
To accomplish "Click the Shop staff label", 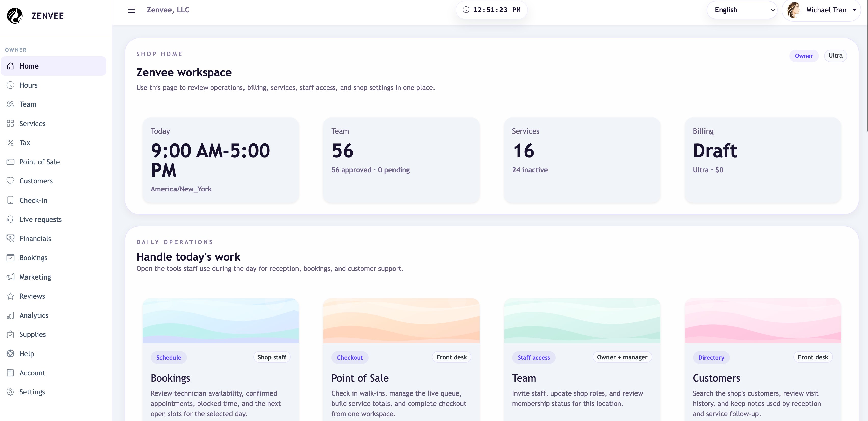I will pos(272,357).
